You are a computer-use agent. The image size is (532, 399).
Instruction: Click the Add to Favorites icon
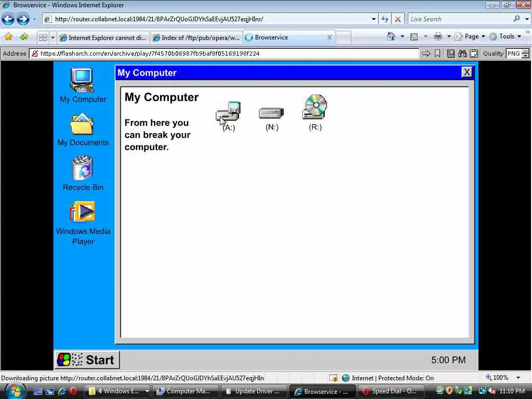coord(24,37)
